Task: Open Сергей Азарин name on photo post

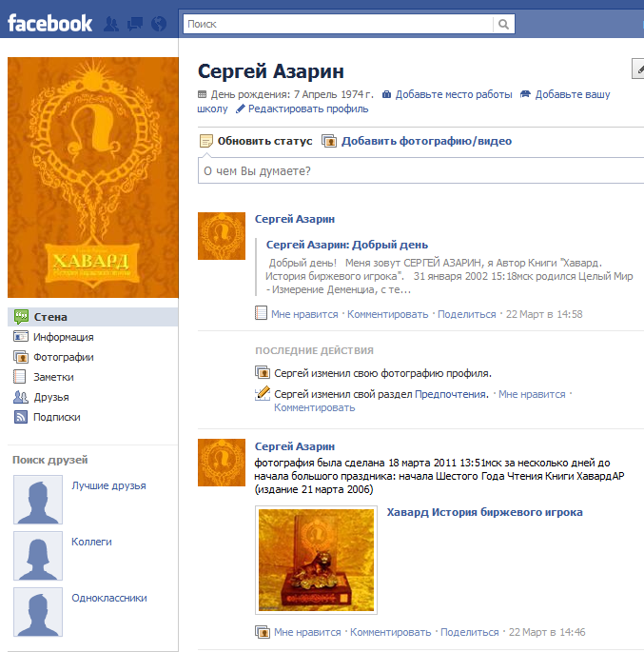Action: [x=295, y=446]
